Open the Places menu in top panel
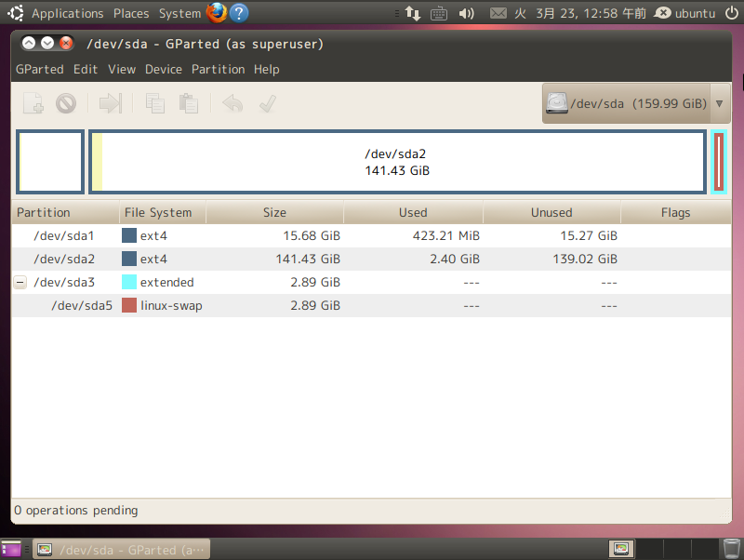The image size is (744, 560). (131, 13)
